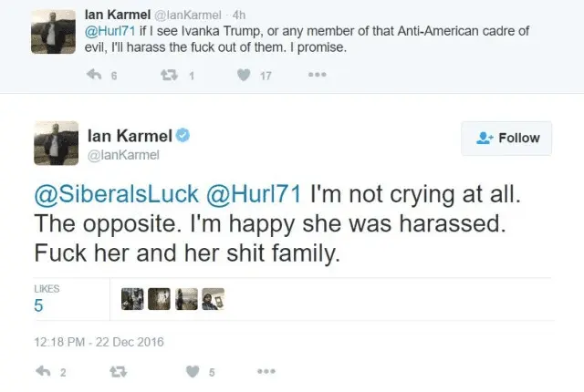Follow Ian Karmel
The width and height of the screenshot is (584, 392).
pos(508,138)
